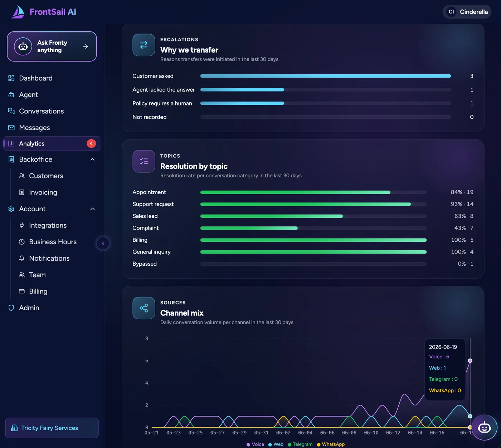The width and height of the screenshot is (501, 448).
Task: Click the 'Policy requires a human' label
Action: (x=162, y=103)
